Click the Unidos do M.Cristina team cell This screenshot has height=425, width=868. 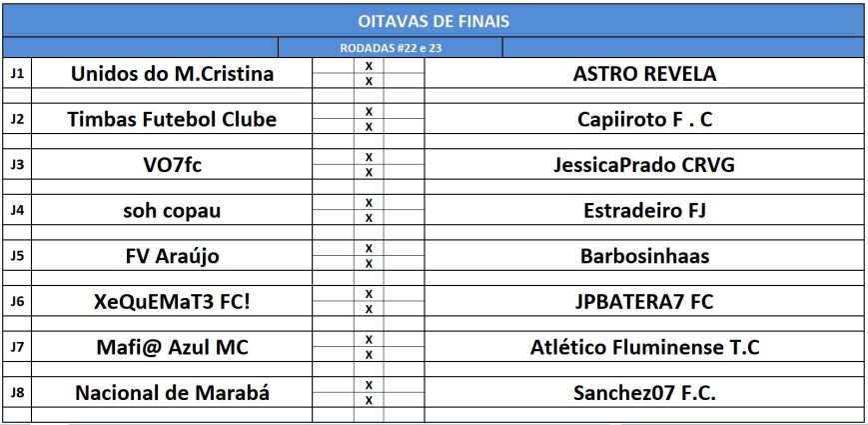[172, 74]
